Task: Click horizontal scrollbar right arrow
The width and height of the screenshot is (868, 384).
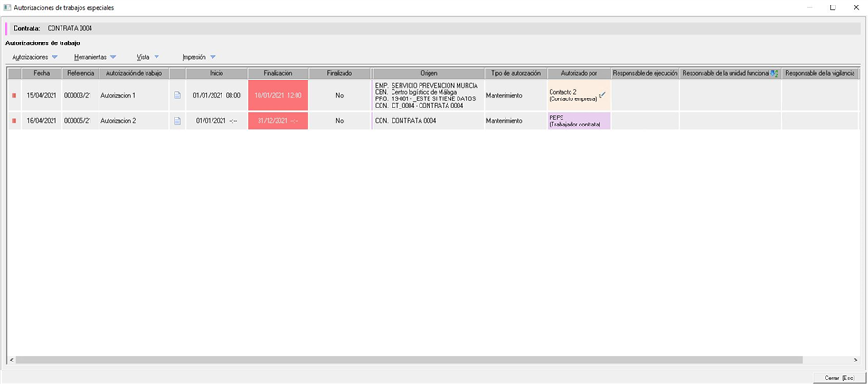Action: point(854,360)
